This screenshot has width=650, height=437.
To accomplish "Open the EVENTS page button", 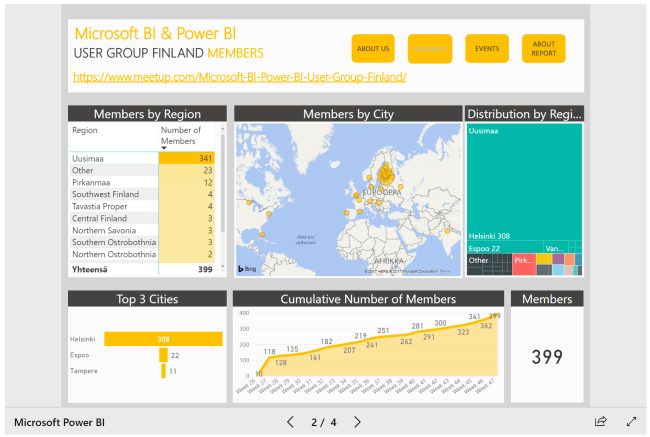I will (487, 48).
